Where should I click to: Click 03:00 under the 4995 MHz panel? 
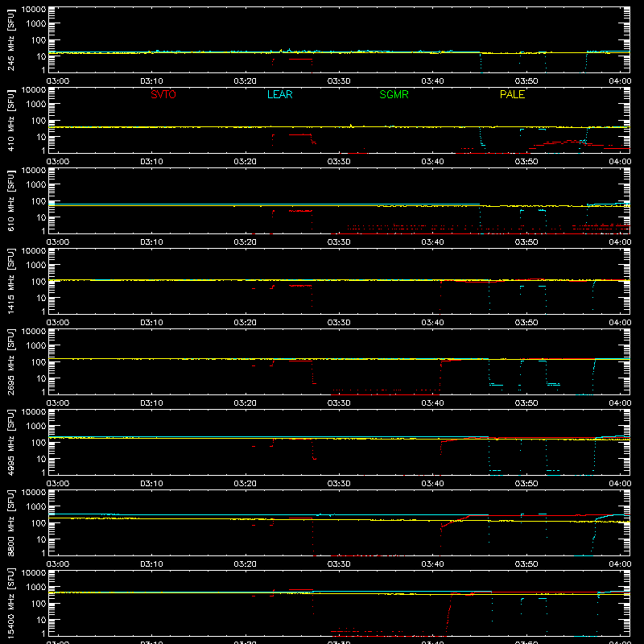click(x=58, y=484)
